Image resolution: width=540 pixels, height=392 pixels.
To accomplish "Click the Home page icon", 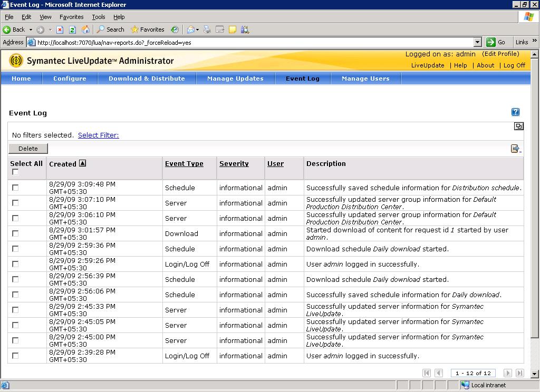I will [x=85, y=30].
